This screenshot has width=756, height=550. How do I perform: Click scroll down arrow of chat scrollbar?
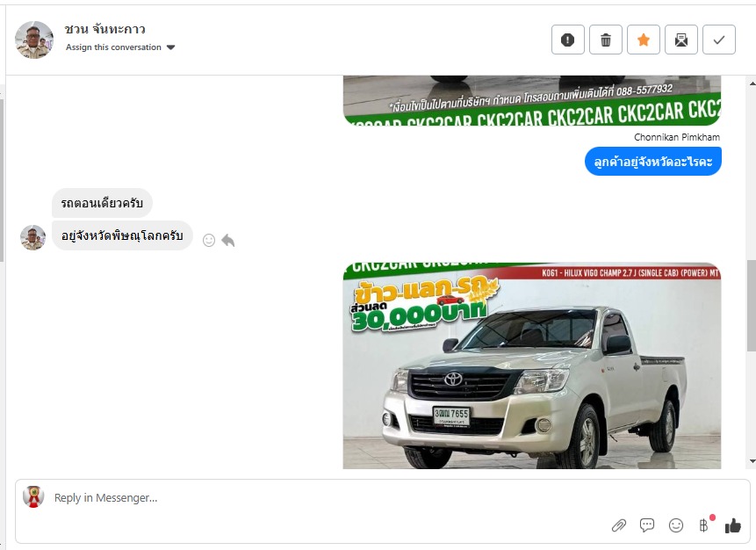click(x=752, y=461)
